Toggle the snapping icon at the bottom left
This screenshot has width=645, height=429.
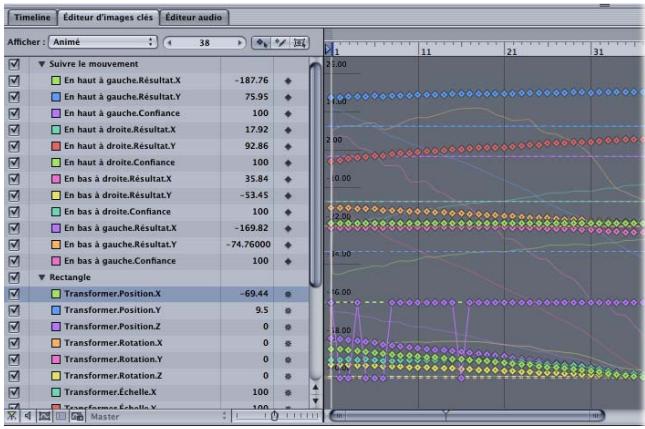[12, 416]
